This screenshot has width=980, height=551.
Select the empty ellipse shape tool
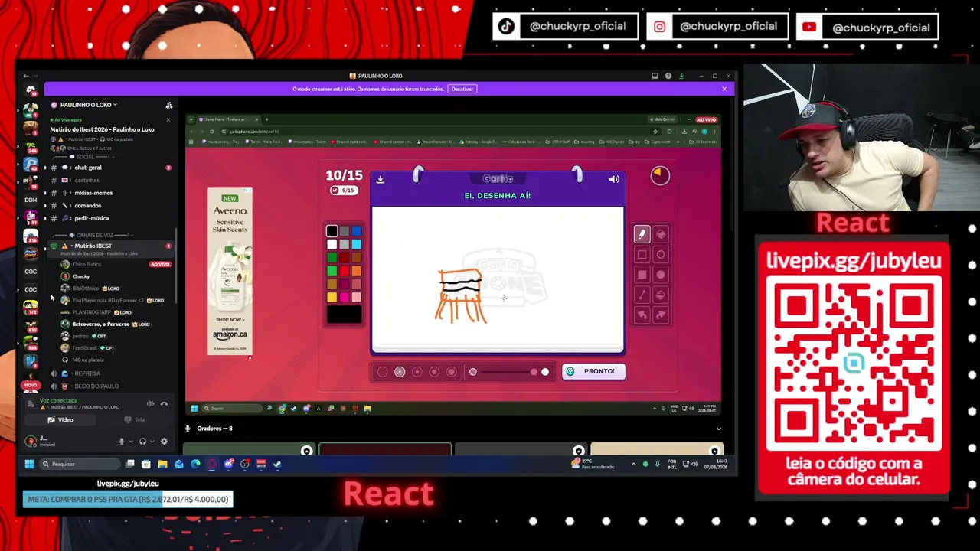[661, 255]
